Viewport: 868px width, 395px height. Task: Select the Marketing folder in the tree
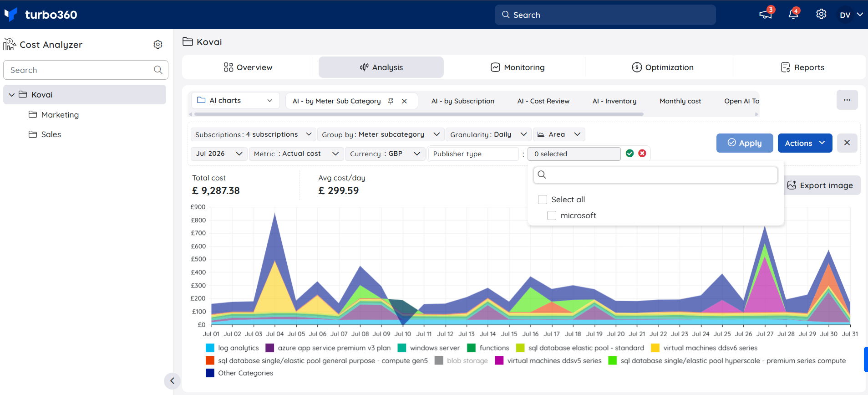click(60, 115)
